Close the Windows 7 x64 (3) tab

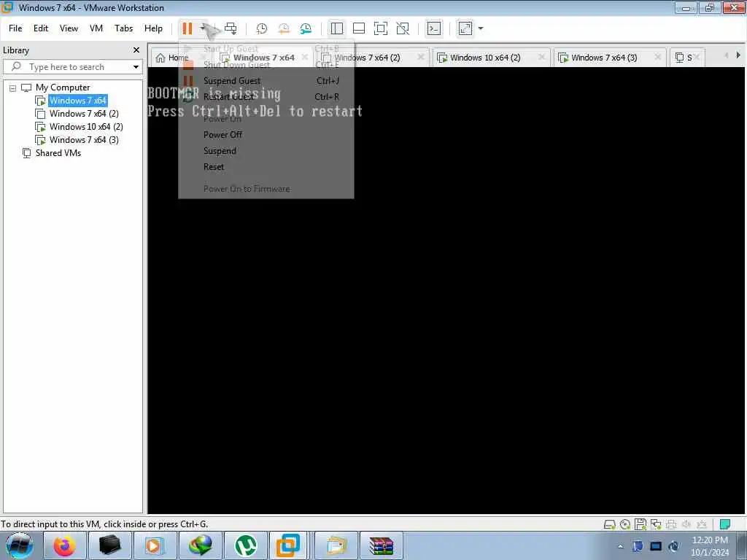[658, 57]
